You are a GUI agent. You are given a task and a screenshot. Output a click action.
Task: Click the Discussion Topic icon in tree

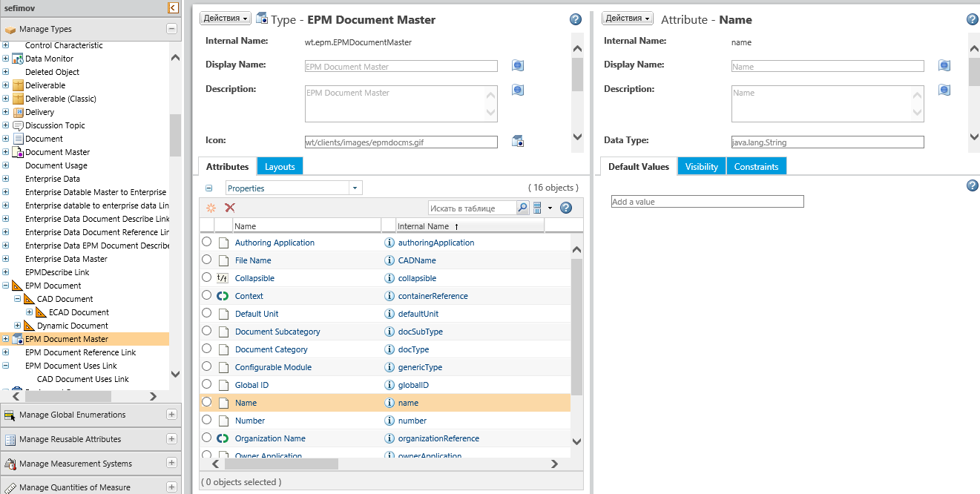[19, 125]
